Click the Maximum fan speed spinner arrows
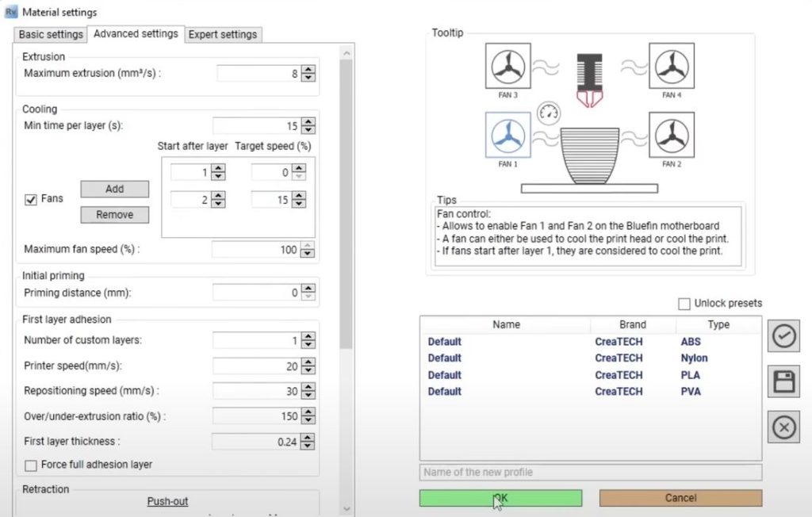 (308, 250)
